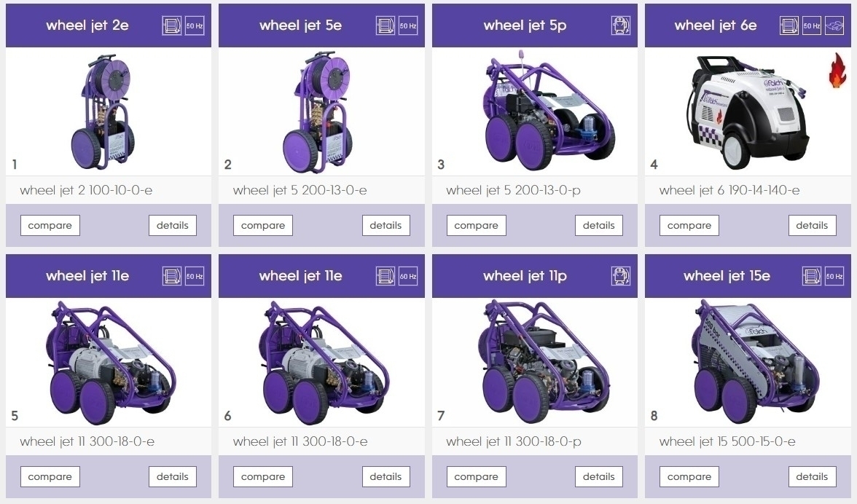
Task: Select the wheel jet 2e product image
Action: [103, 111]
